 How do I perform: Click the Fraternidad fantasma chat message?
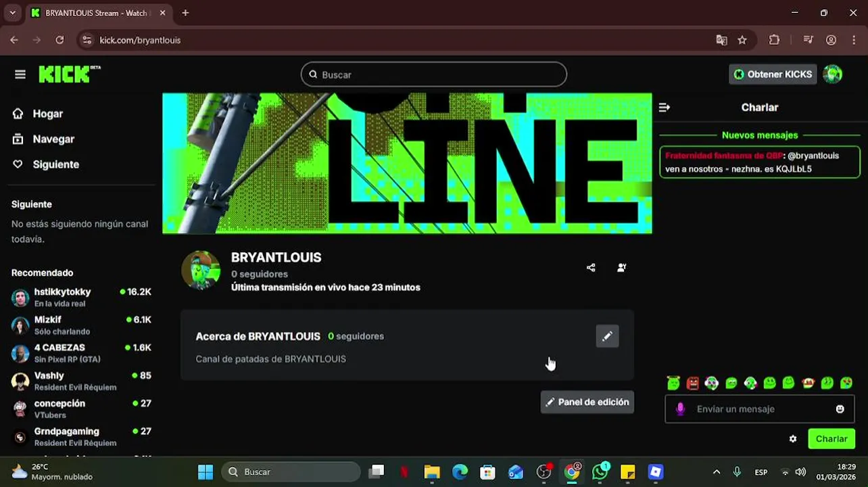pyautogui.click(x=759, y=162)
